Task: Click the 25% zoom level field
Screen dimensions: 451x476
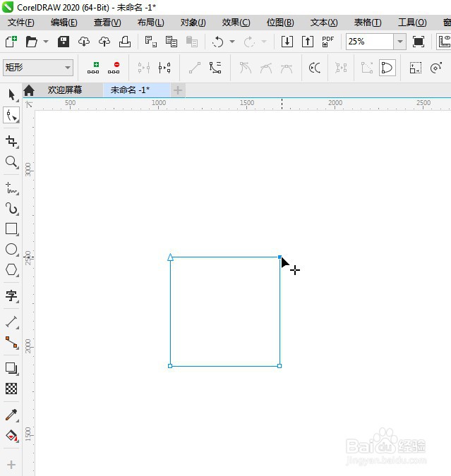Action: [370, 42]
